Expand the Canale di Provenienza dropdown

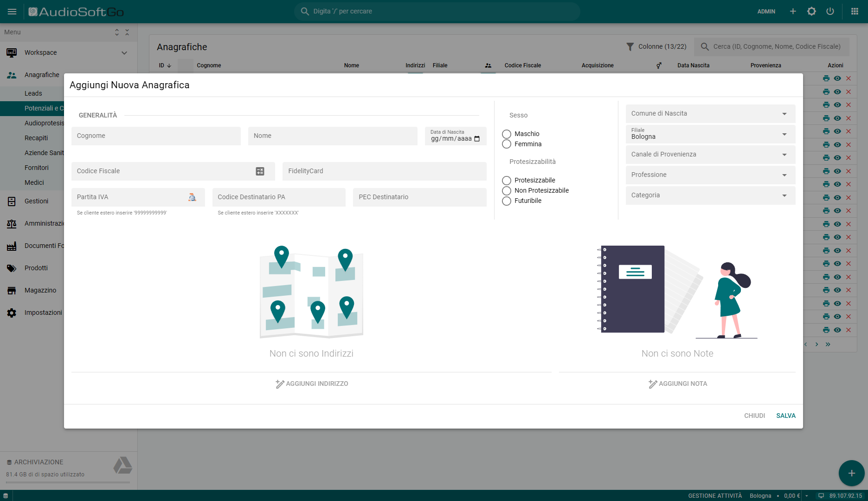(710, 155)
